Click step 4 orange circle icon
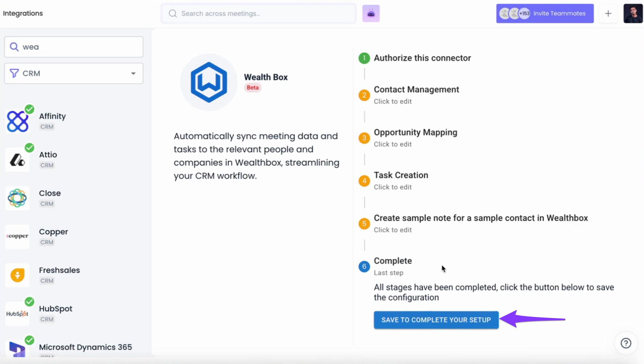Screen dimensions: 644x364 [364, 181]
